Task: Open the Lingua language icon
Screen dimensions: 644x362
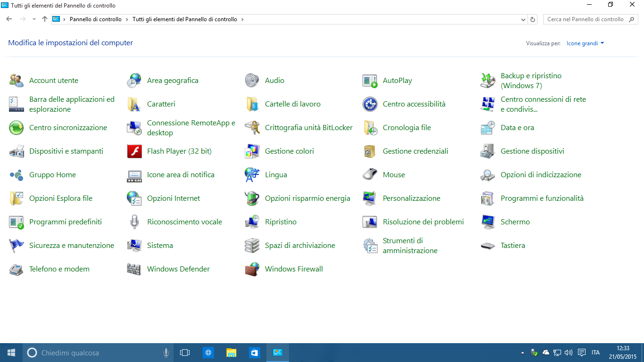Action: (x=252, y=175)
